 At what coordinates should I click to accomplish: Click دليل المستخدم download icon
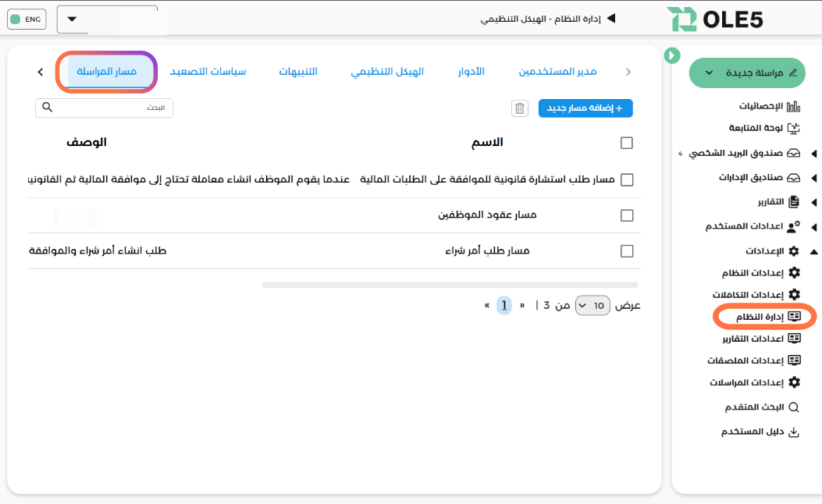tap(794, 431)
